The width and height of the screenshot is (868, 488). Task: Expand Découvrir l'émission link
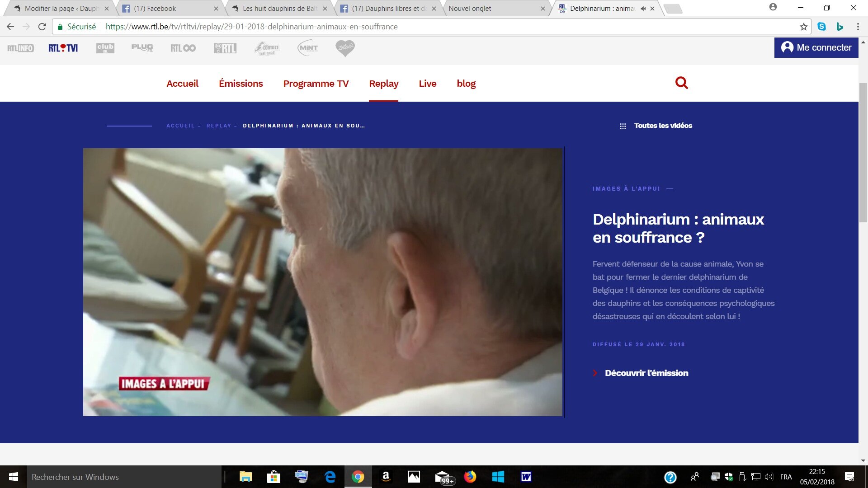tap(646, 373)
